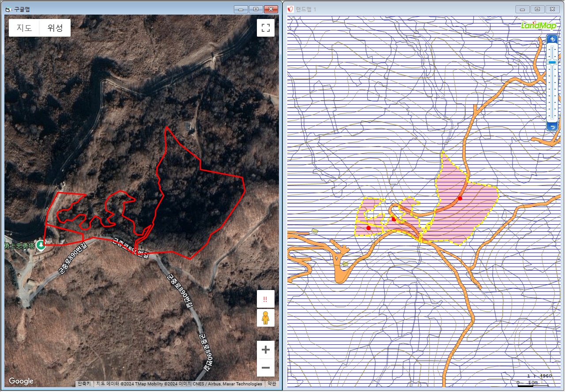Open the 단축키 shortcuts link
Image resolution: width=565 pixels, height=392 pixels.
click(x=84, y=384)
